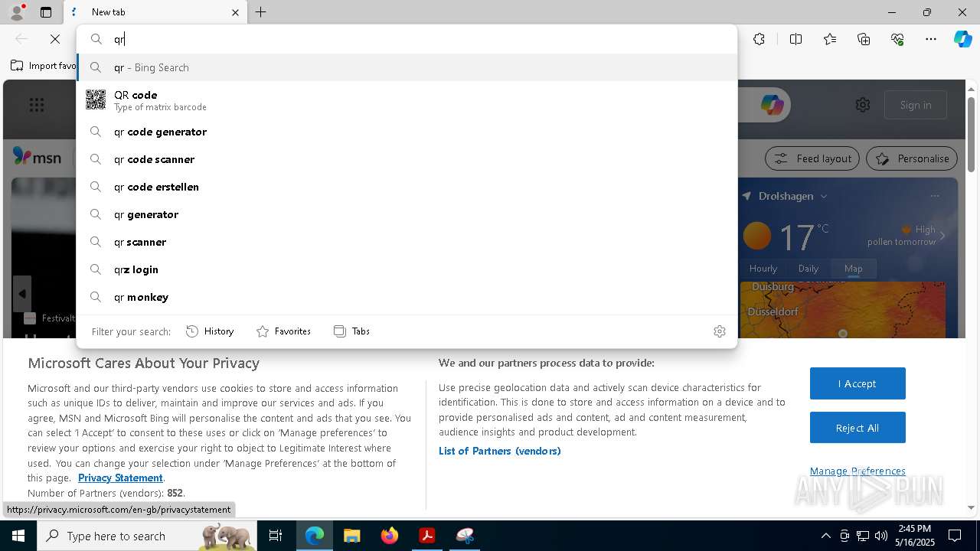Open Copilot icon on MSN page
This screenshot has height=551, width=980.
(x=772, y=105)
